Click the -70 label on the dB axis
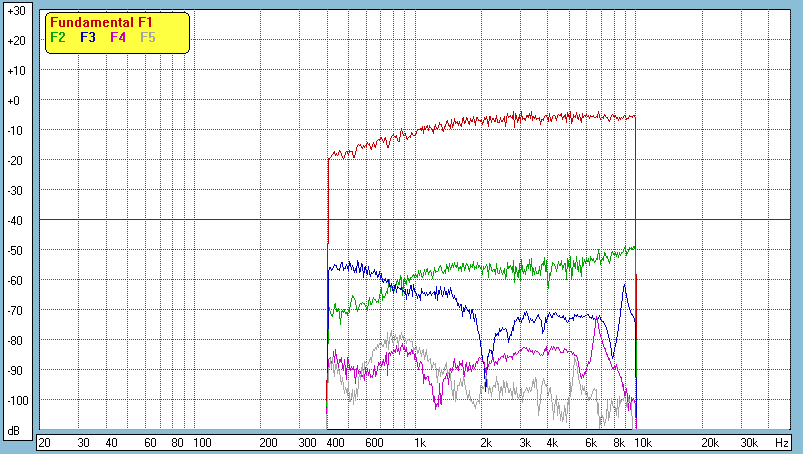 pos(15,311)
